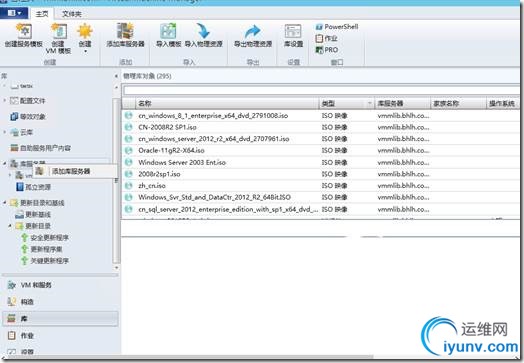This screenshot has width=524, height=363.
Task: Collapse the 更新目录和基线 node arrow
Action: (5, 203)
